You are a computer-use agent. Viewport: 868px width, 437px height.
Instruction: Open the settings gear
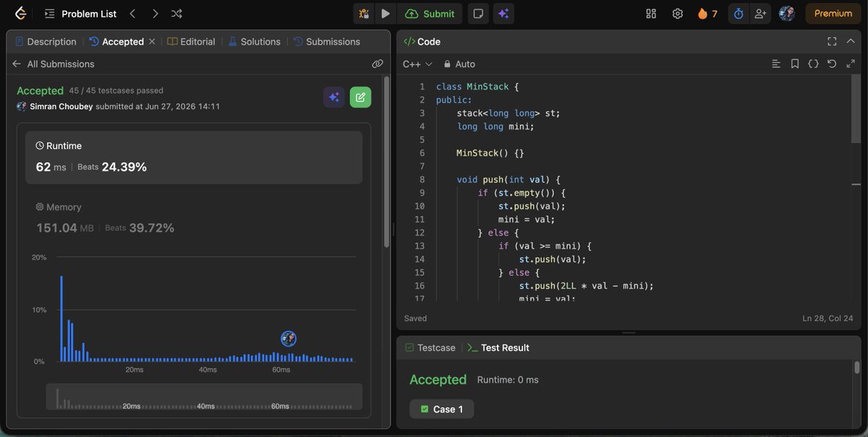point(677,14)
